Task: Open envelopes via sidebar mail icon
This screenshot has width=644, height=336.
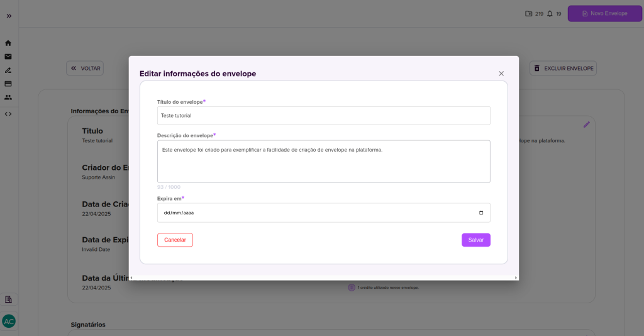Action: (8, 57)
